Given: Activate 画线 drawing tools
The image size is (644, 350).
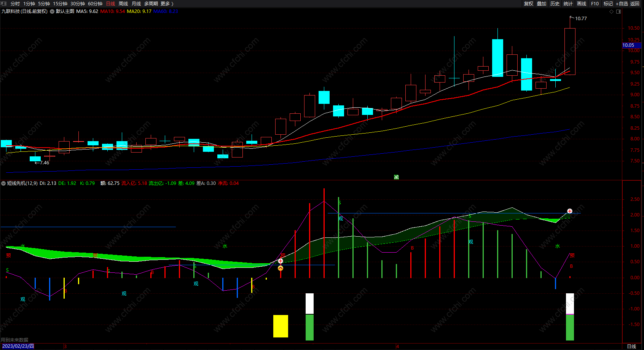Looking at the screenshot, I should point(582,3).
